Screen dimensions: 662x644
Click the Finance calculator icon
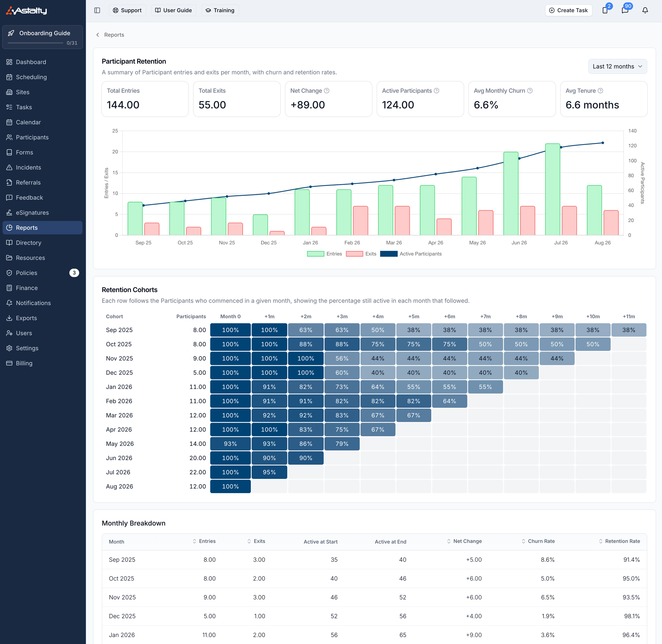point(9,288)
